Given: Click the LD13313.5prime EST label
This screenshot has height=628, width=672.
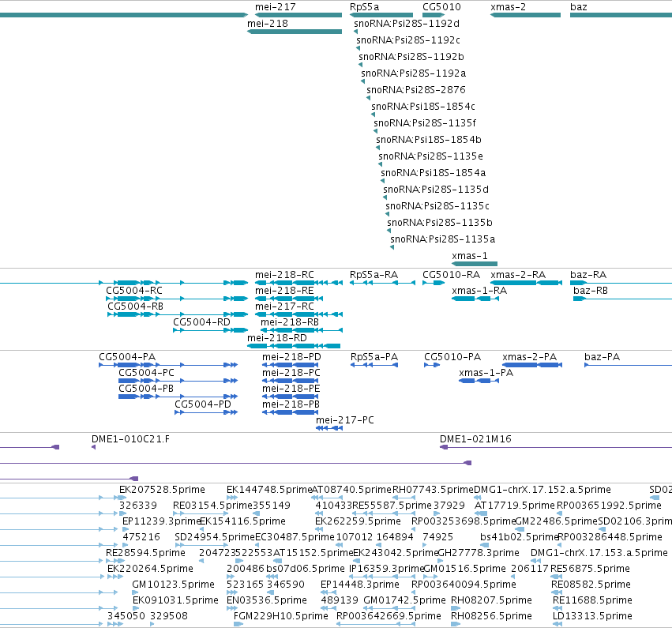Looking at the screenshot, I should [x=592, y=616].
